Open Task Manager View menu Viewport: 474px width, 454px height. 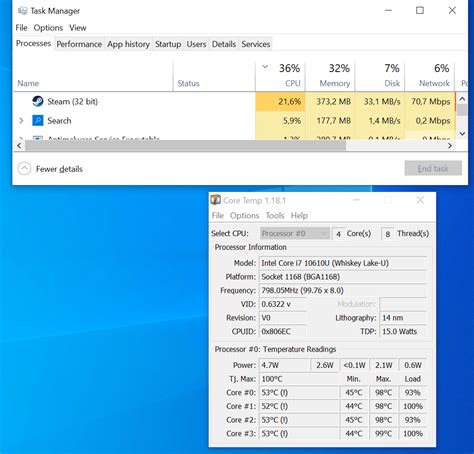tap(78, 28)
